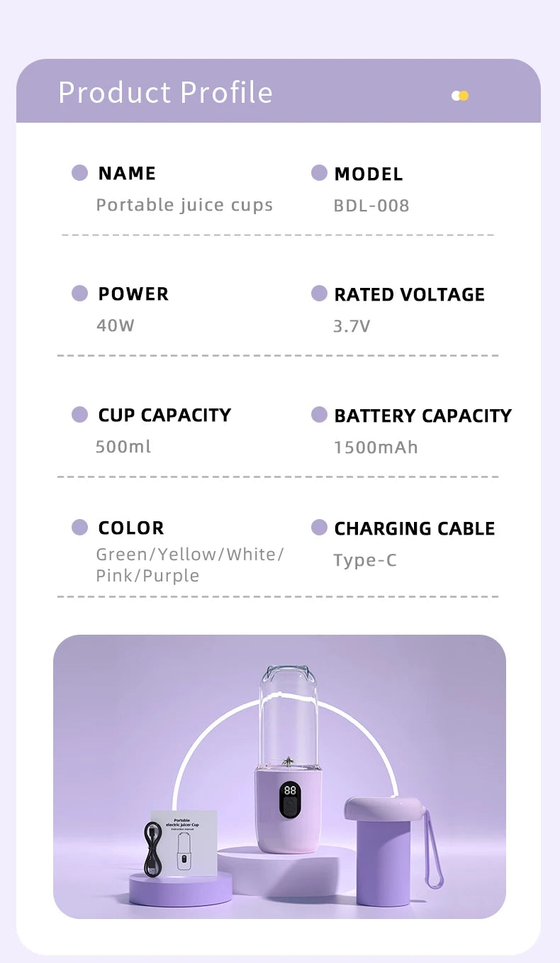Screen dimensions: 560x963
Task: Click the bullet beside BATTERY CAPACITY
Action: coord(319,415)
